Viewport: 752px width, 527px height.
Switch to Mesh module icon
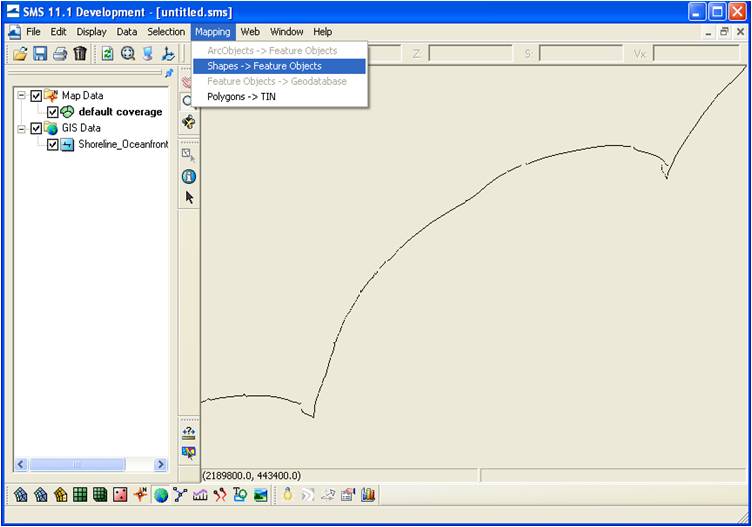[x=21, y=494]
